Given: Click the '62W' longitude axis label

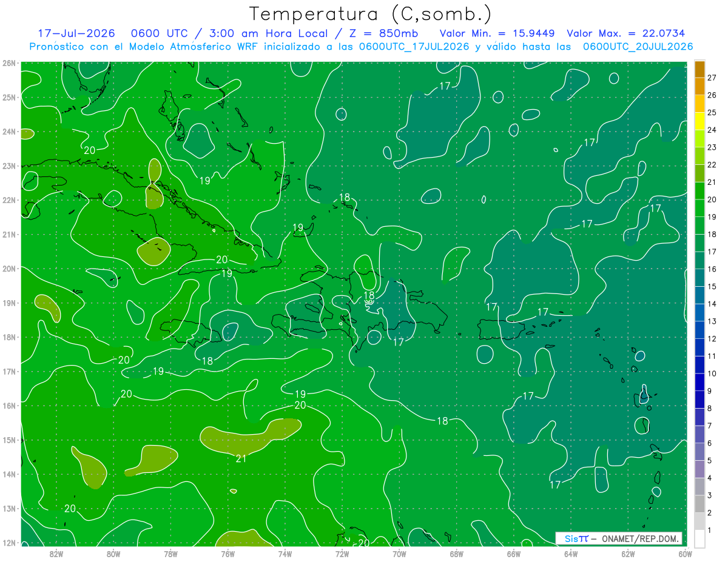Looking at the screenshot, I should (x=628, y=554).
